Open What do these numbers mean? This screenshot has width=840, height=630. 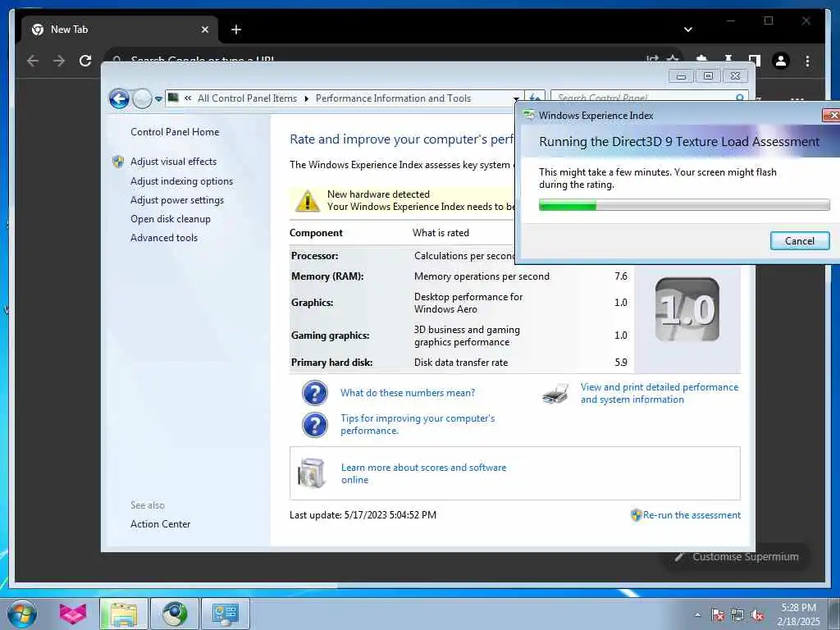408,393
